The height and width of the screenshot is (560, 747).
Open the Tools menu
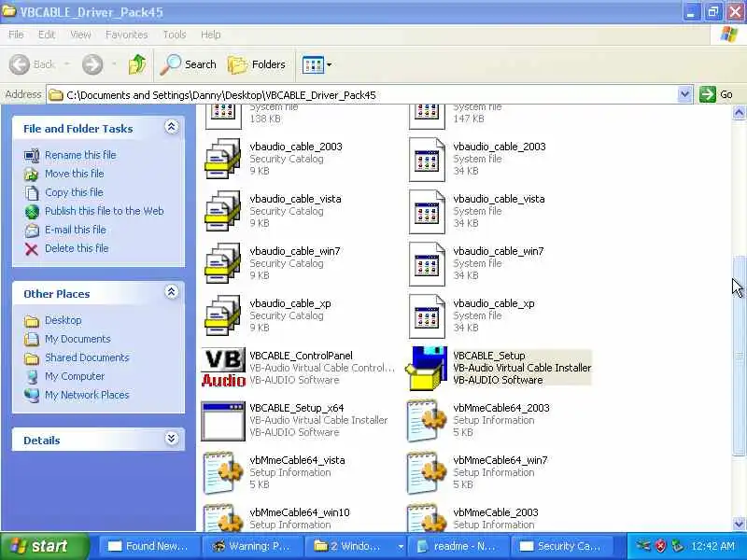175,35
